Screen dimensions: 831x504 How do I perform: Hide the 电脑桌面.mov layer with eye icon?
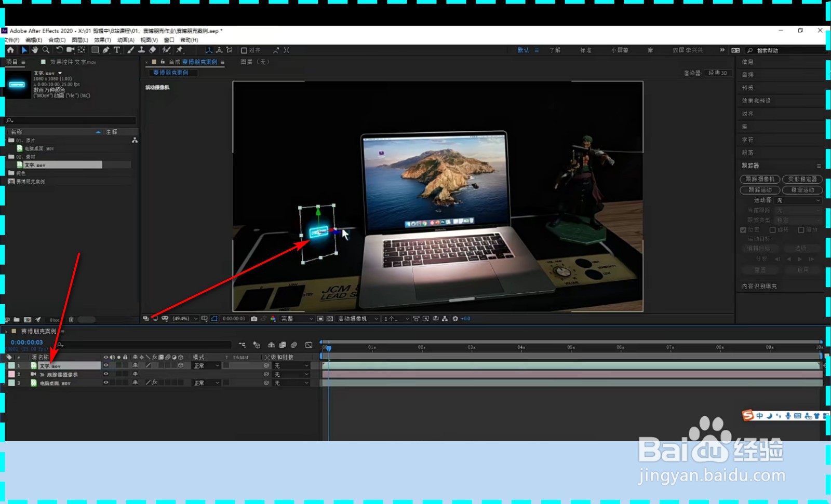tap(106, 383)
